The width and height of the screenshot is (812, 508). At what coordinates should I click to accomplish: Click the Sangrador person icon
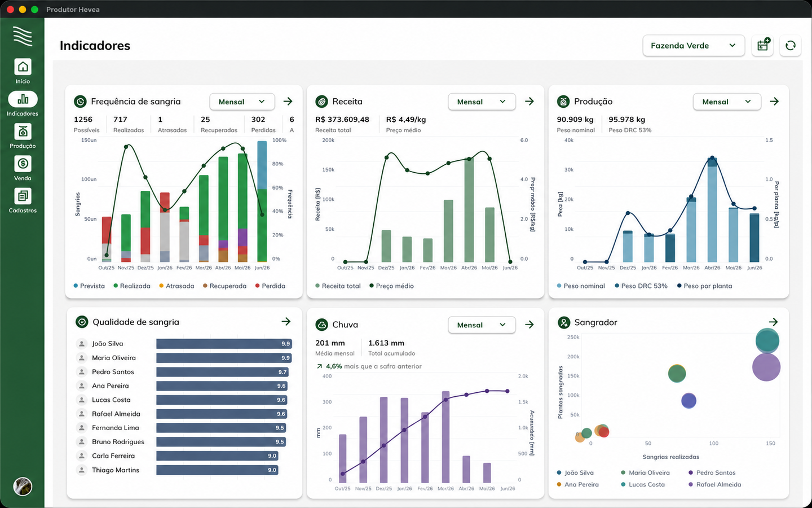[563, 322]
